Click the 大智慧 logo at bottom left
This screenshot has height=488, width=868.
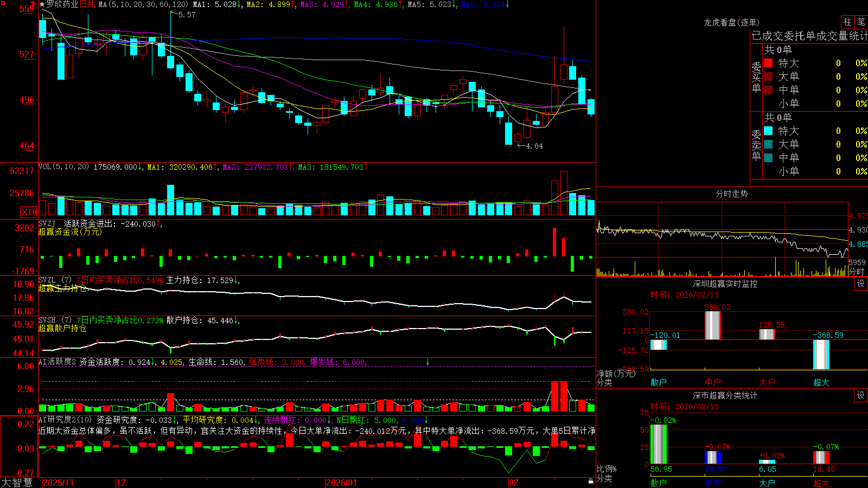[17, 483]
